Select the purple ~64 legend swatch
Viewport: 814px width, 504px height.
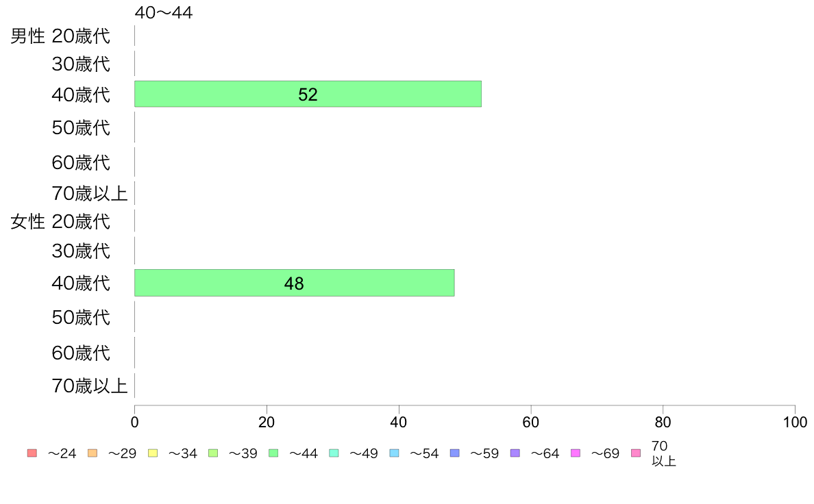point(515,453)
